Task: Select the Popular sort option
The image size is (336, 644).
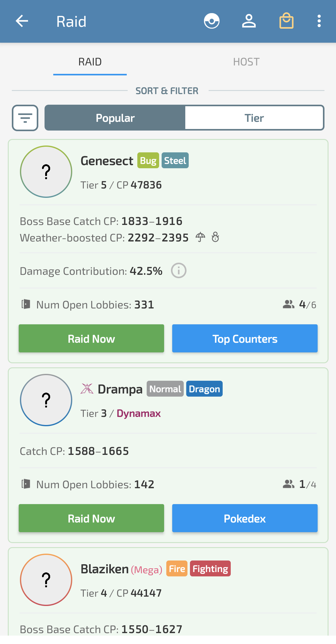Action: point(115,118)
